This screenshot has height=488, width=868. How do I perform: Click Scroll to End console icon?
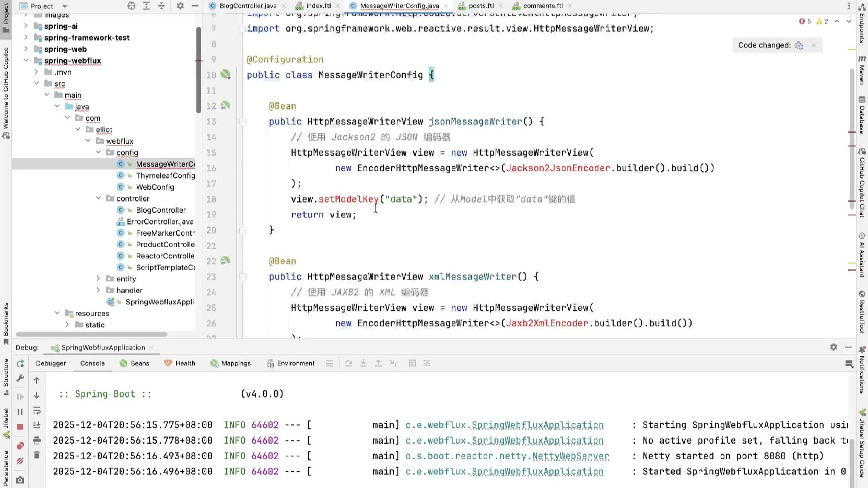click(x=37, y=425)
